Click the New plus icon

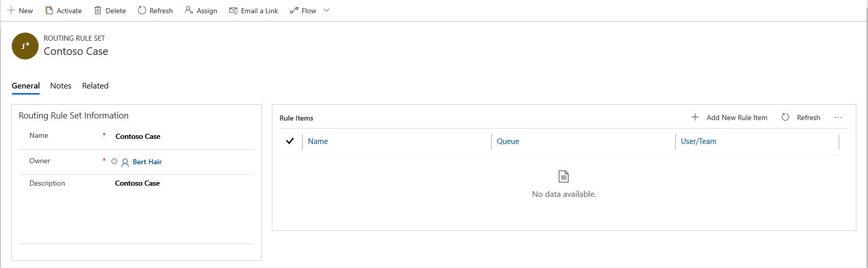[11, 11]
